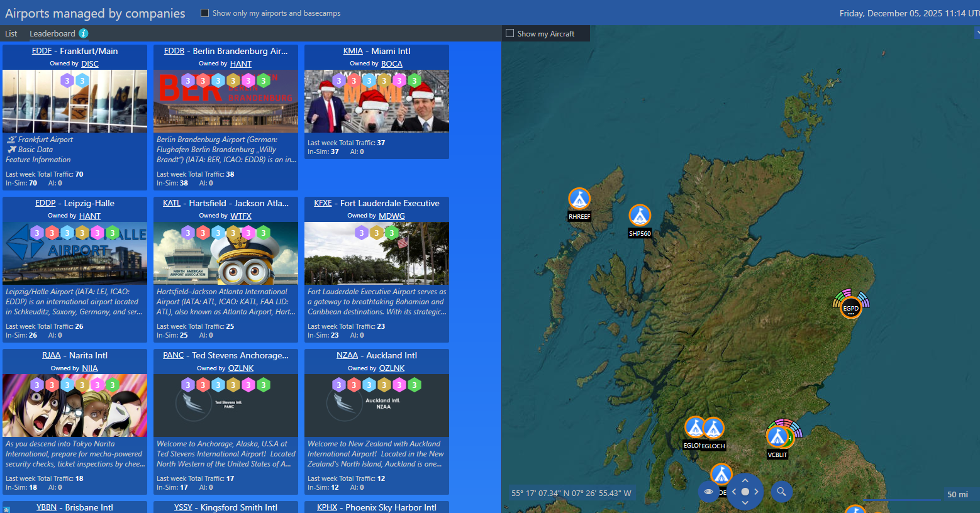The image size is (980, 513).
Task: Open owner MDWG company link
Action: tap(392, 216)
